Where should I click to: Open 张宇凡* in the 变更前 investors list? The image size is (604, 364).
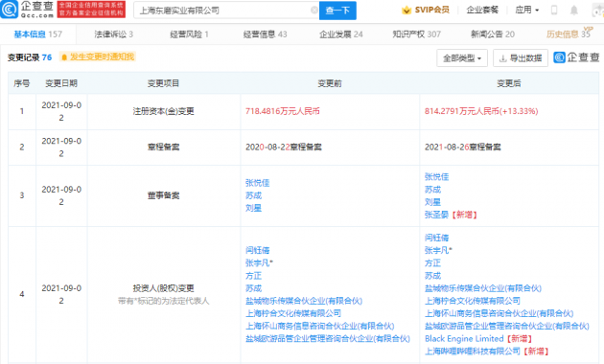pyautogui.click(x=259, y=263)
